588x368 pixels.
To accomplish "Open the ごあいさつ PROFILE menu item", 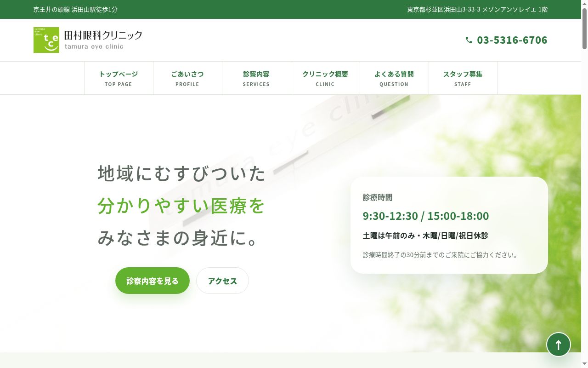I will click(187, 78).
